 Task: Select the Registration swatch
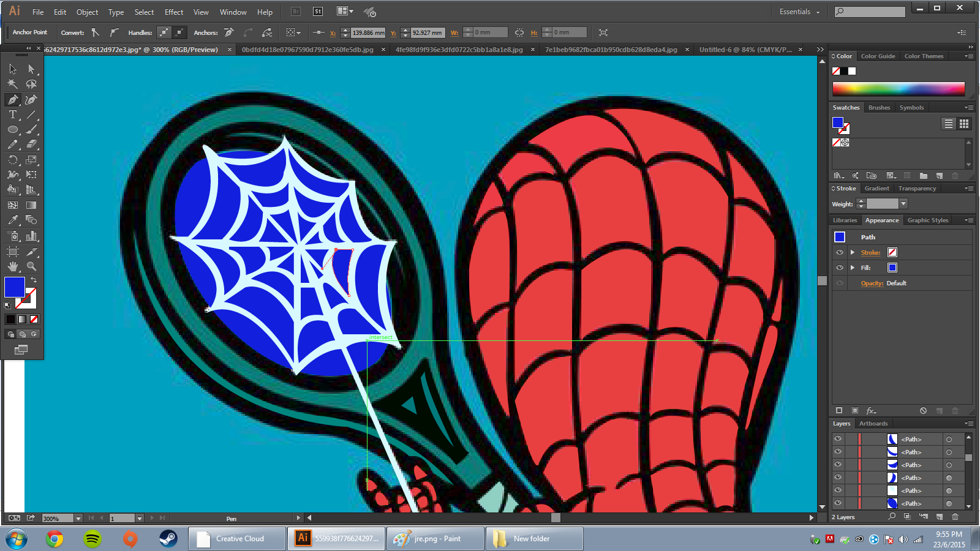coord(845,142)
